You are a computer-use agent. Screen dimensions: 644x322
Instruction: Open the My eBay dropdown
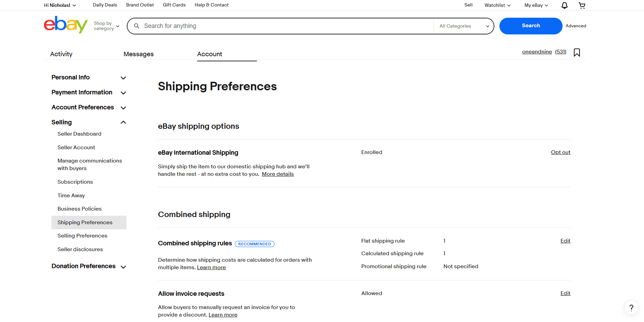(x=536, y=5)
